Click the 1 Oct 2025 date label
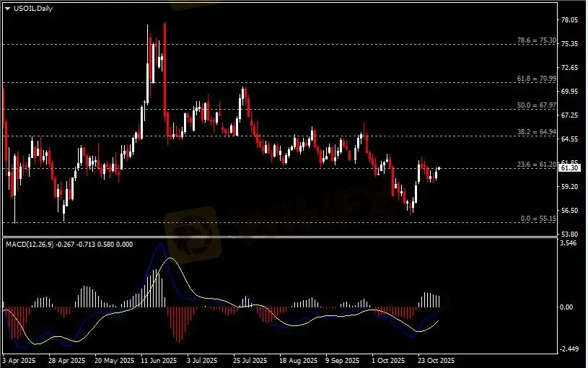The height and width of the screenshot is (368, 588). (388, 361)
